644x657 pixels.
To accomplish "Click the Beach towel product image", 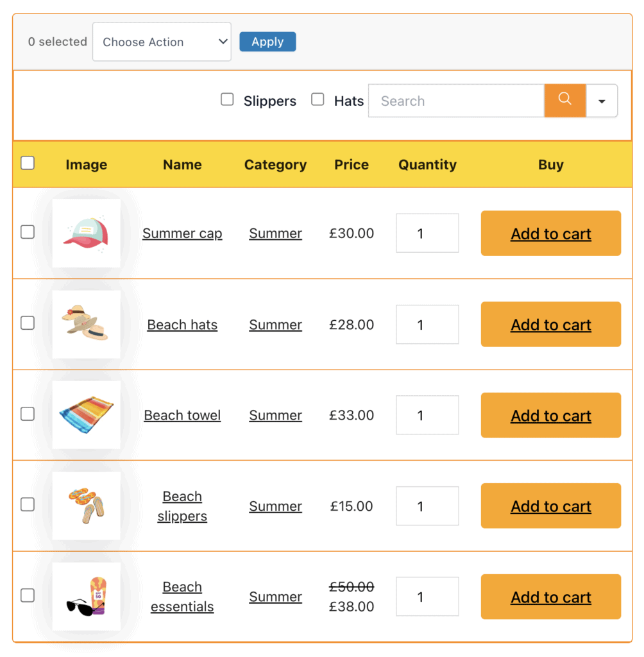I will point(86,415).
